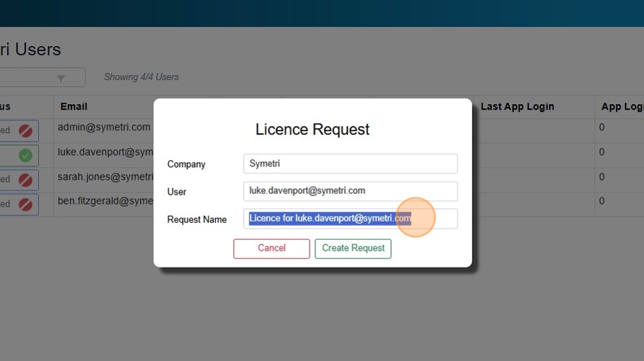Image resolution: width=644 pixels, height=361 pixels.
Task: Click the filter funnel icon
Action: click(61, 78)
